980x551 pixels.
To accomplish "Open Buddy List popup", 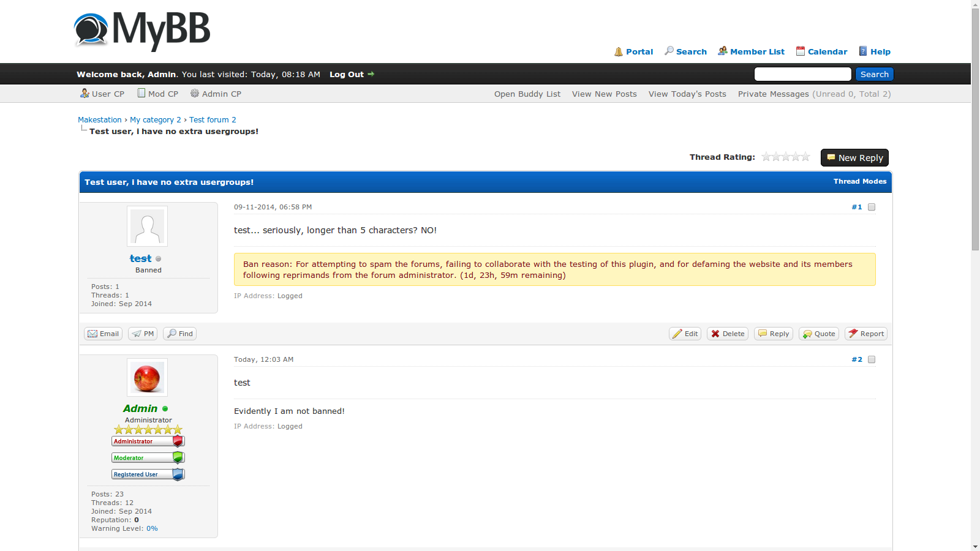I will 527,94.
